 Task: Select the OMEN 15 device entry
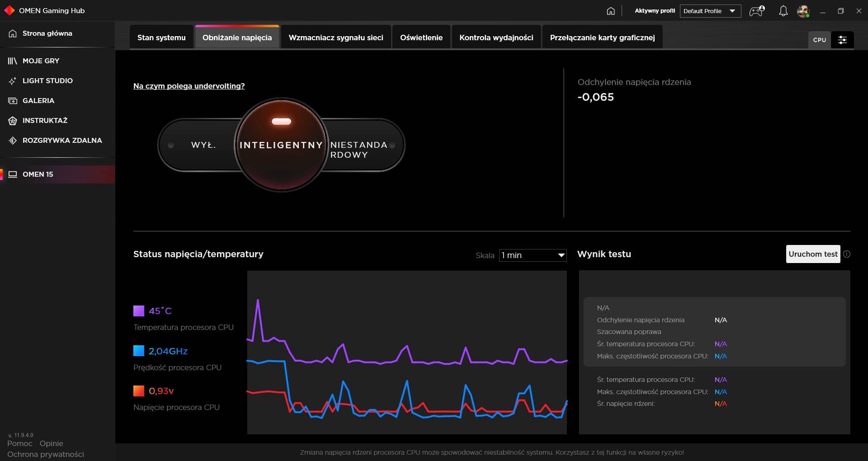(57, 174)
